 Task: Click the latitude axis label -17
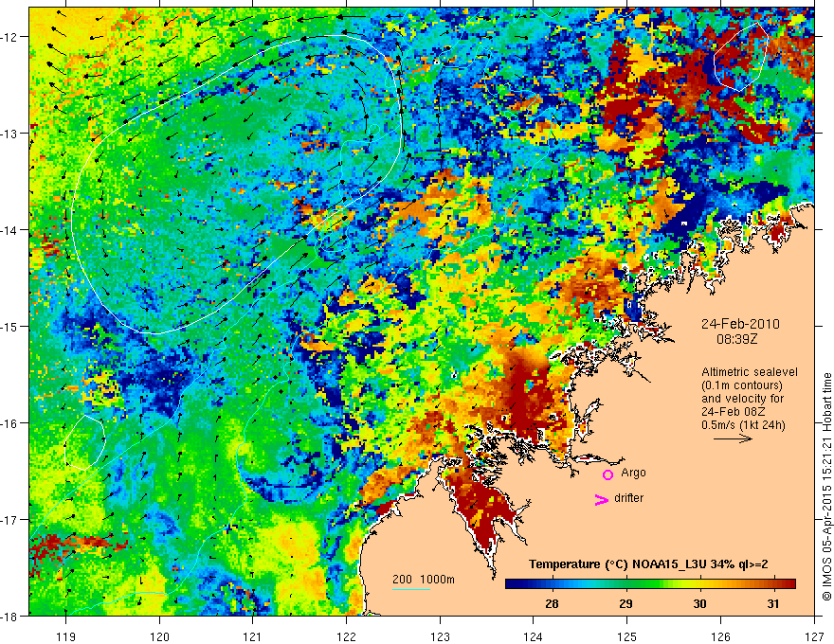(10, 519)
